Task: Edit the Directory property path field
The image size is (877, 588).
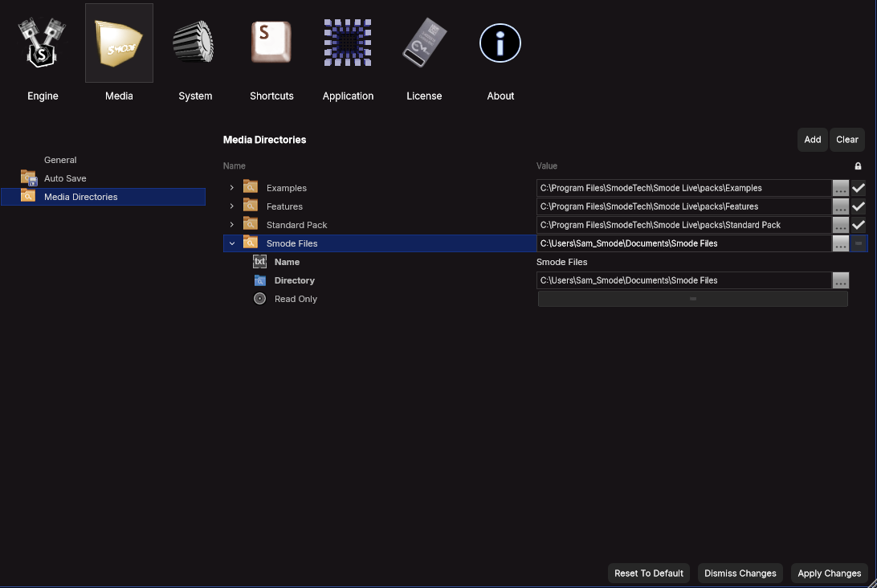Action: tap(683, 280)
